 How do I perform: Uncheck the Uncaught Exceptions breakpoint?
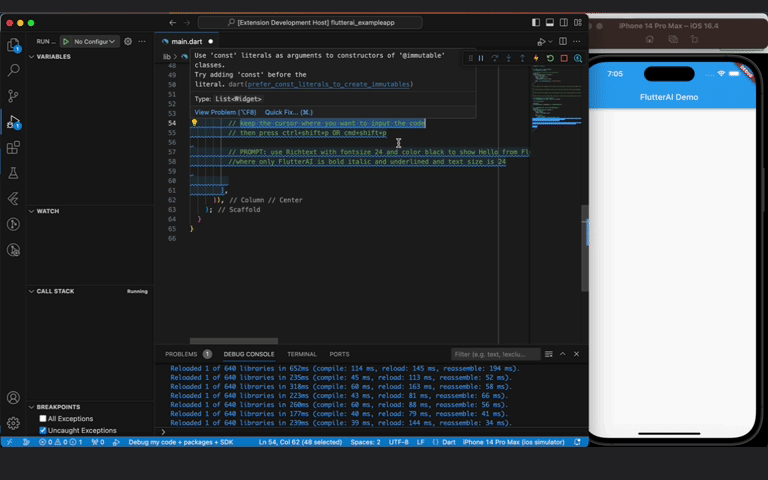click(43, 430)
